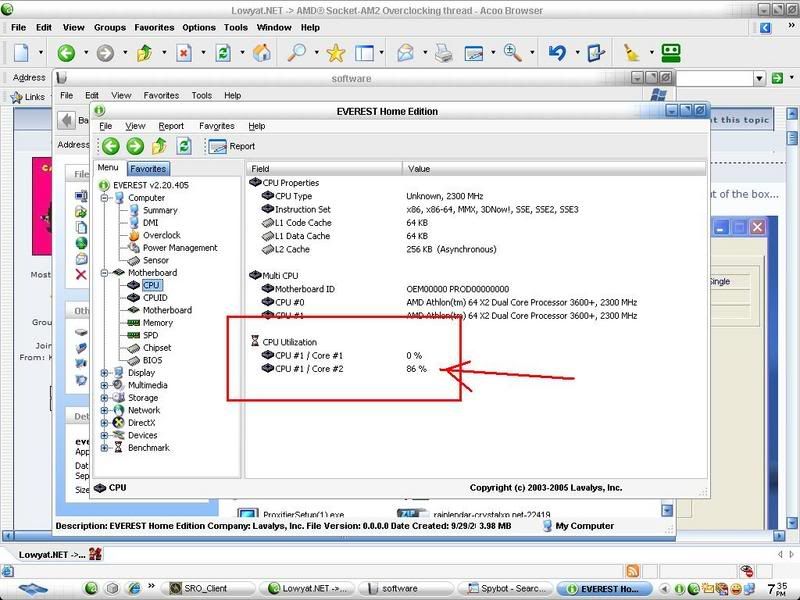Click the Value column header
The height and width of the screenshot is (600, 800).
[418, 169]
